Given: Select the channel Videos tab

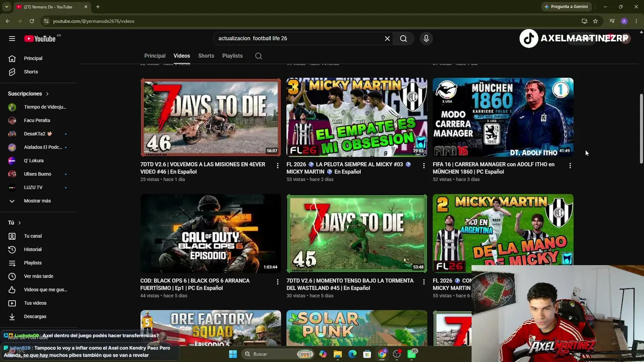Looking at the screenshot, I should [x=182, y=56].
